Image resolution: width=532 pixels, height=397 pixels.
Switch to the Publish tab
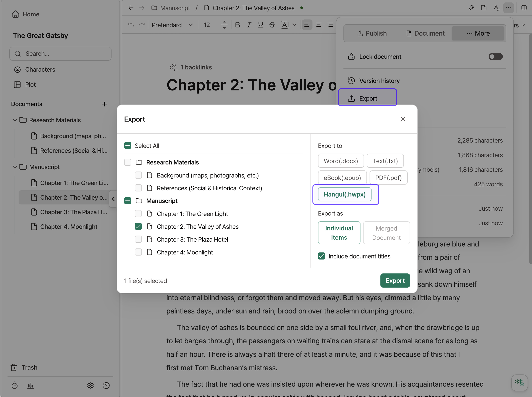tap(372, 33)
